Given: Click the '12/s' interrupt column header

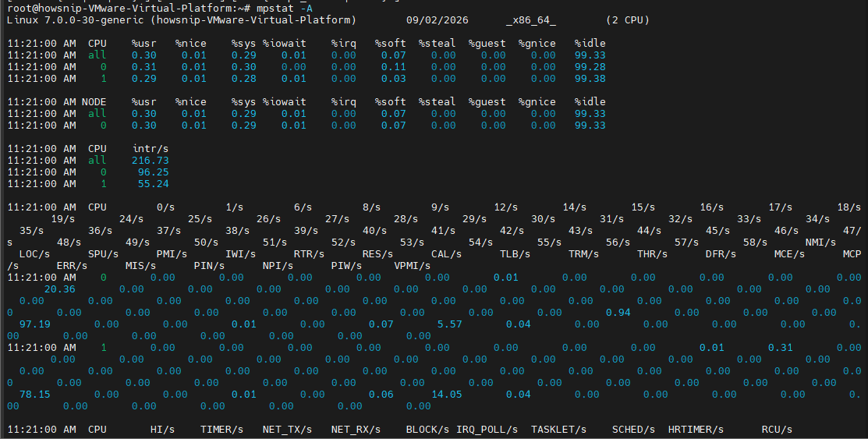Looking at the screenshot, I should click(x=506, y=207).
